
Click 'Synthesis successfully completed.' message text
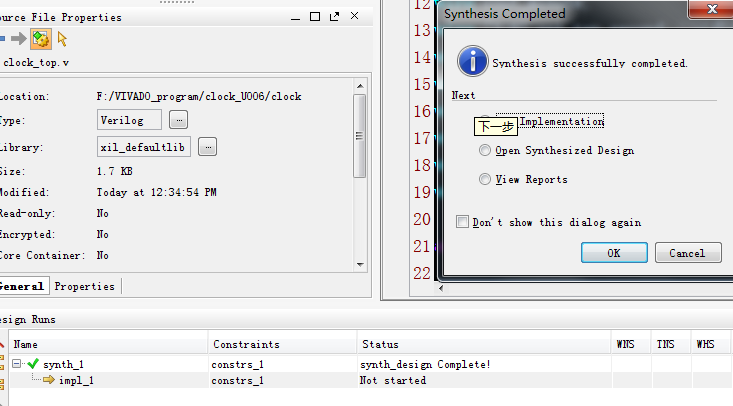pyautogui.click(x=590, y=64)
